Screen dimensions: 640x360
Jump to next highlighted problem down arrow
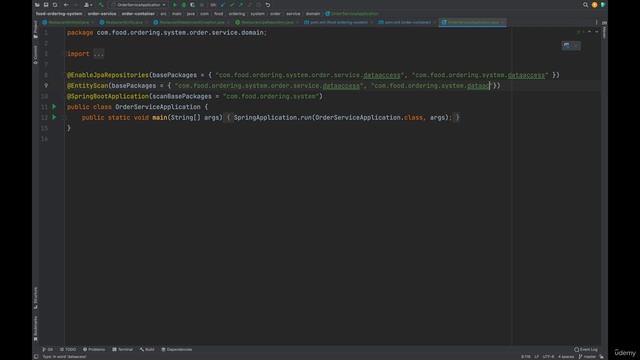(596, 32)
